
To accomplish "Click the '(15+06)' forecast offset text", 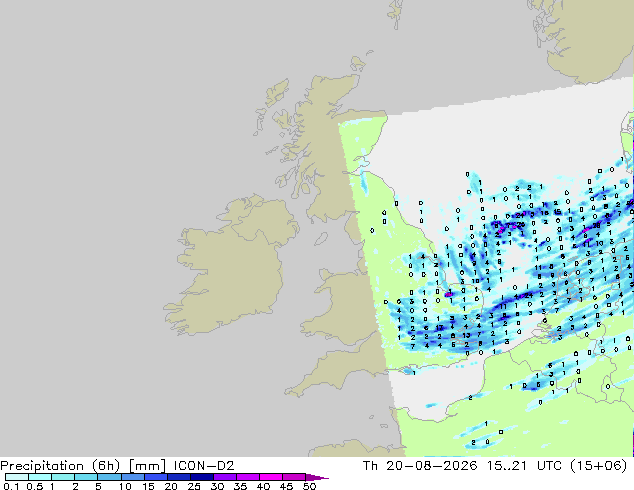I will tap(599, 466).
